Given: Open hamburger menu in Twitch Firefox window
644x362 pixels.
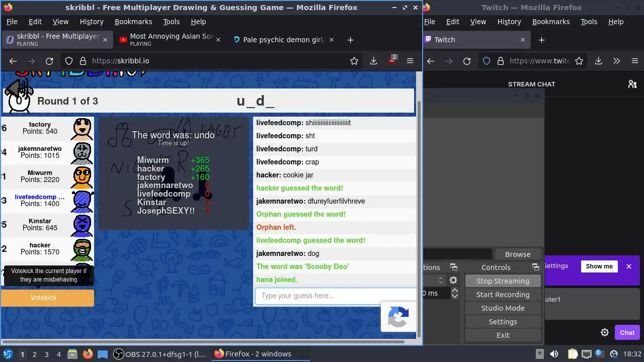Looking at the screenshot, I should pyautogui.click(x=634, y=61).
